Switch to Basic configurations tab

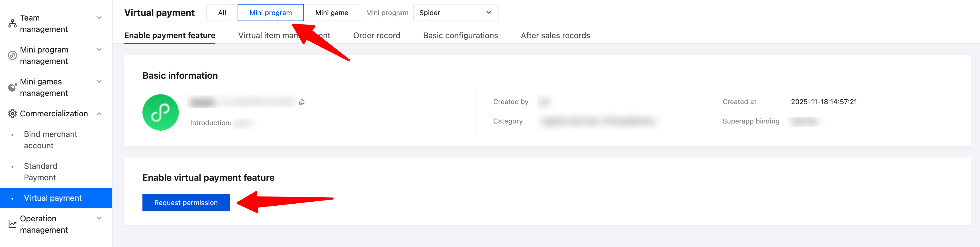(460, 35)
